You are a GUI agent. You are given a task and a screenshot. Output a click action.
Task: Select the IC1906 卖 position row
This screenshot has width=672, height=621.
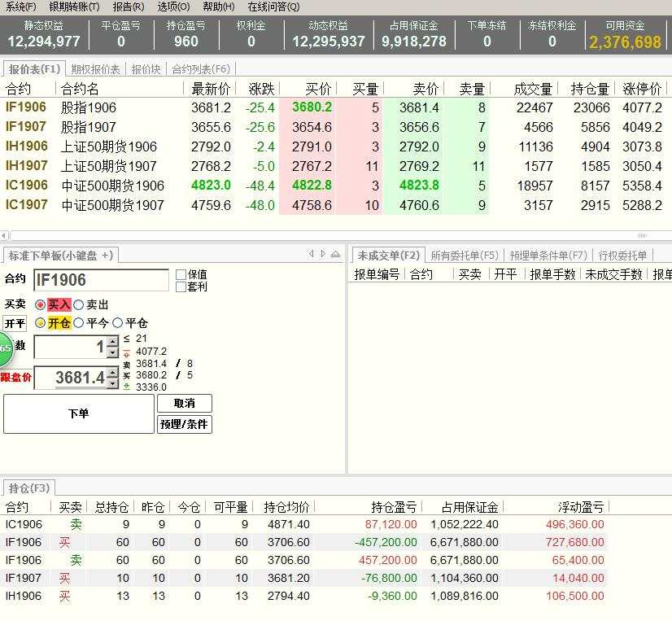pyautogui.click(x=304, y=524)
